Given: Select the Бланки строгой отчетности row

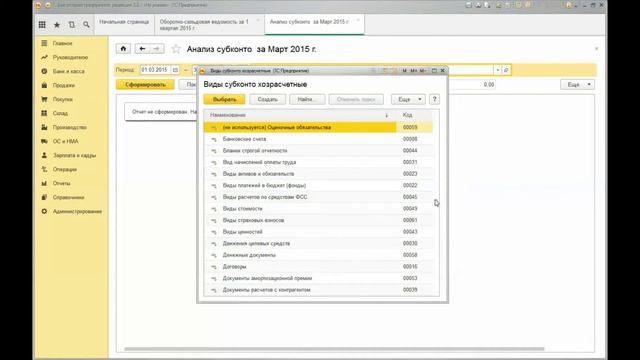Looking at the screenshot, I should 318,151.
